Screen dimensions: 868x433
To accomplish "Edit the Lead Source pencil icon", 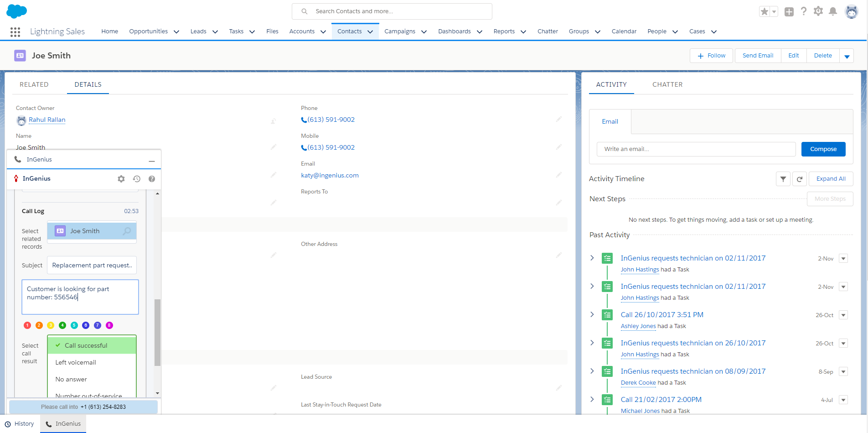I will tap(559, 388).
